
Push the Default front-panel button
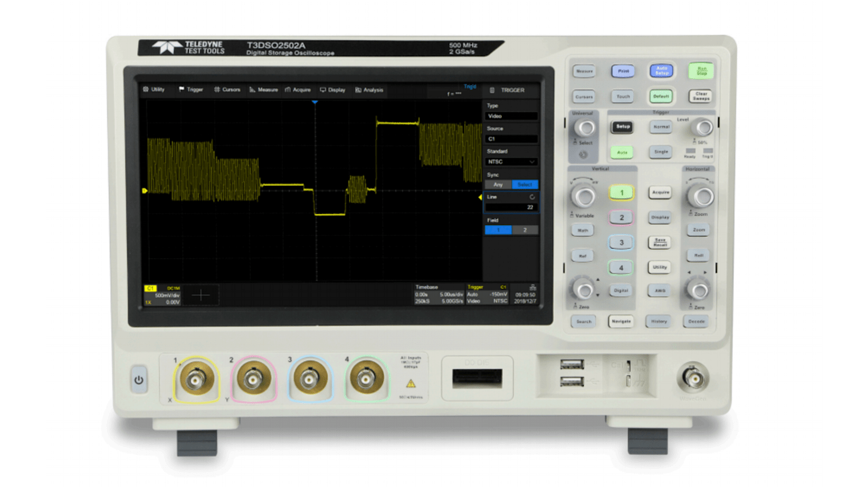(661, 97)
